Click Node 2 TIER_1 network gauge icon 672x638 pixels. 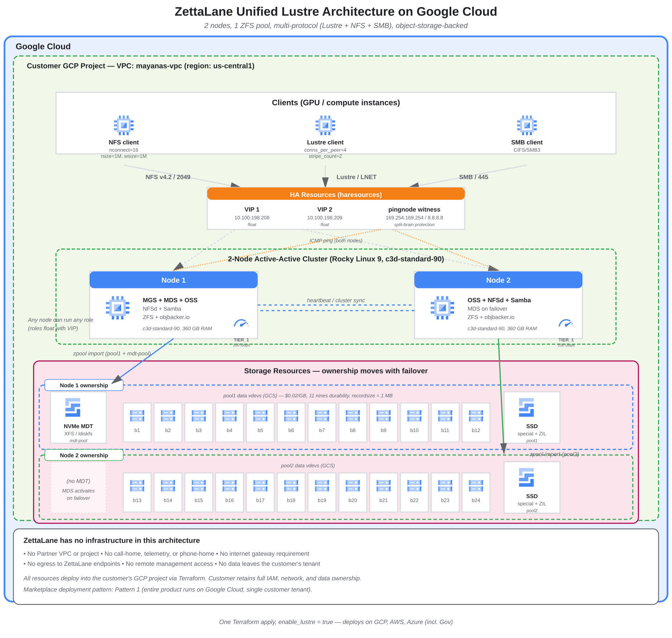tap(566, 323)
